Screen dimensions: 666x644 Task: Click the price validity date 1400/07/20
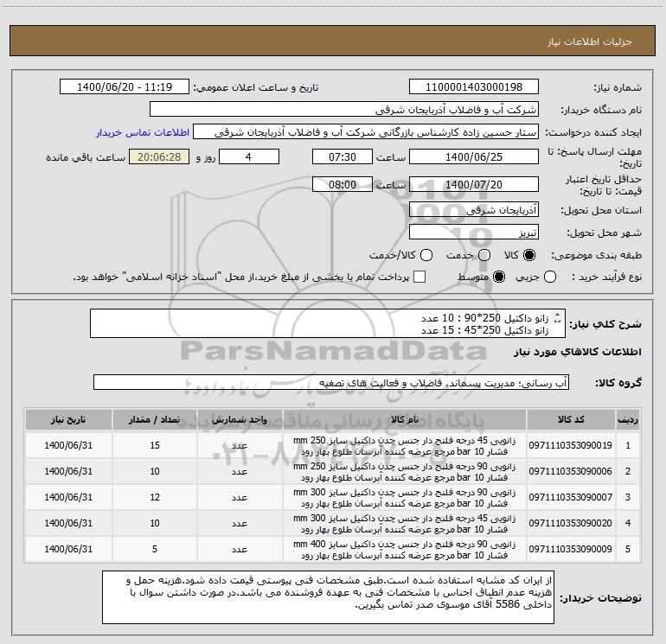pos(474,185)
